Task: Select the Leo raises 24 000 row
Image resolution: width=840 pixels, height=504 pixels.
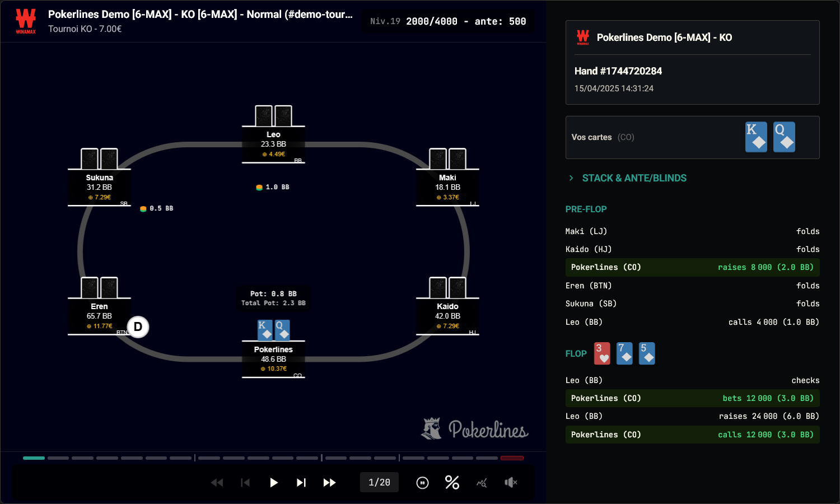Action: tap(693, 416)
